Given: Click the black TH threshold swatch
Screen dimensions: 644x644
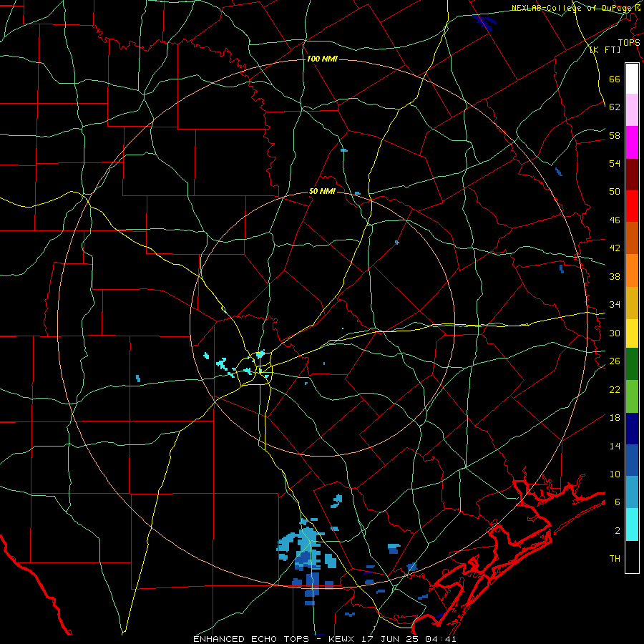Looking at the screenshot, I should click(x=632, y=557).
